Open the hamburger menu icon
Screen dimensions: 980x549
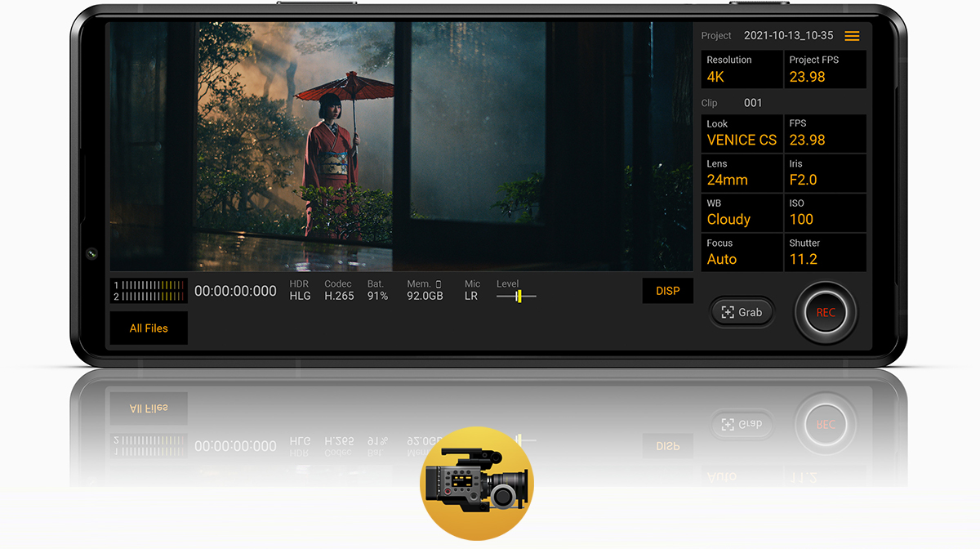(x=852, y=36)
